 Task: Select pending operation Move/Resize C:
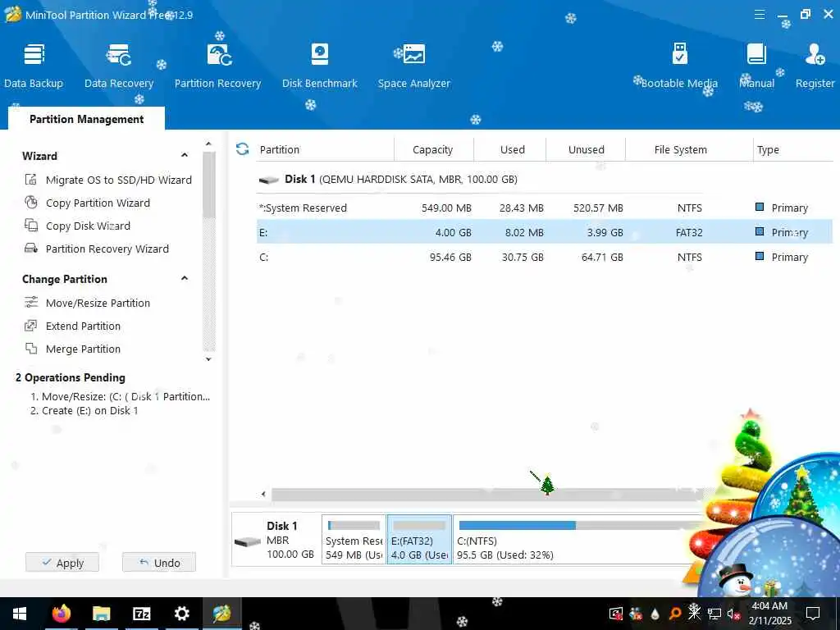[120, 396]
